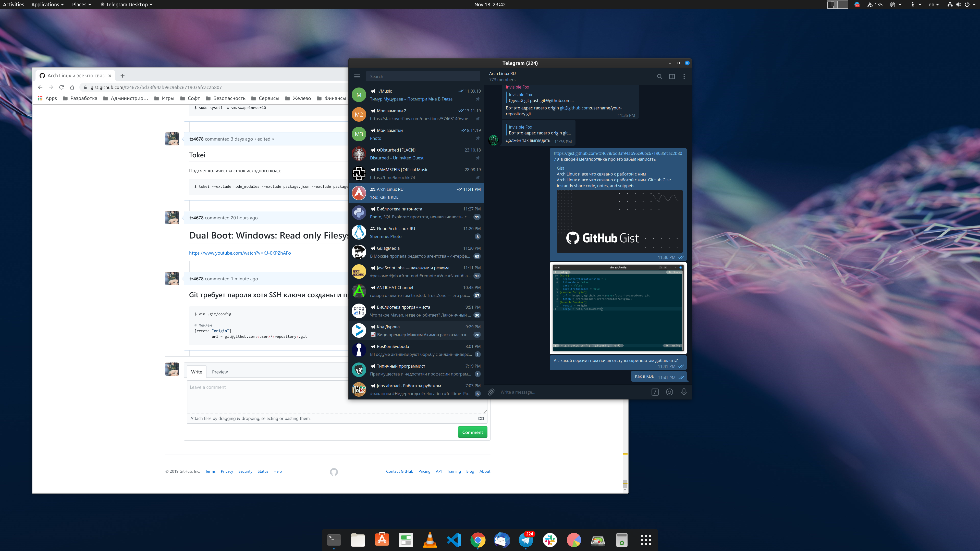Open the YouTube link in the gist comment
980x551 pixels.
pyautogui.click(x=240, y=253)
